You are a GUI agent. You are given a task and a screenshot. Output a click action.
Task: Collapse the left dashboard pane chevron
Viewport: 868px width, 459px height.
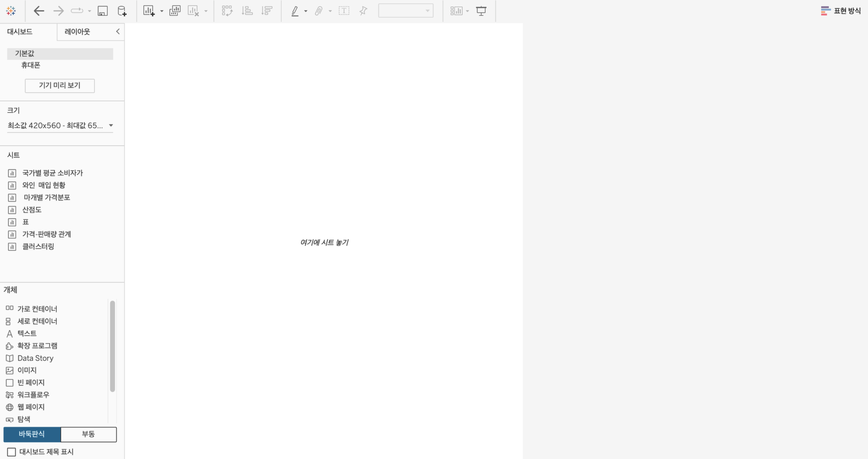(x=118, y=31)
